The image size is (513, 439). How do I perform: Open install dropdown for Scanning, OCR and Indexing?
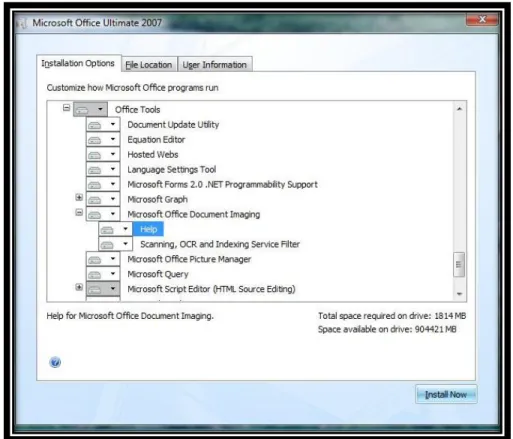(x=116, y=244)
